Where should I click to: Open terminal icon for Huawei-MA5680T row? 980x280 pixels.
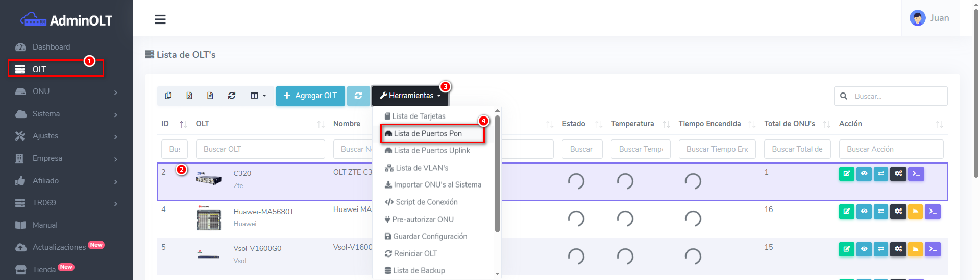[933, 212]
